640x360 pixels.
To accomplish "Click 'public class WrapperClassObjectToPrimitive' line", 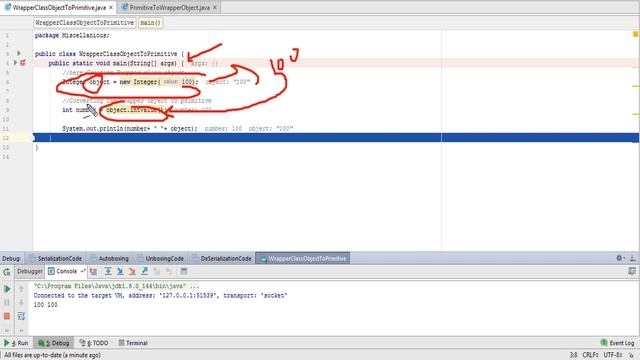I will coord(109,54).
